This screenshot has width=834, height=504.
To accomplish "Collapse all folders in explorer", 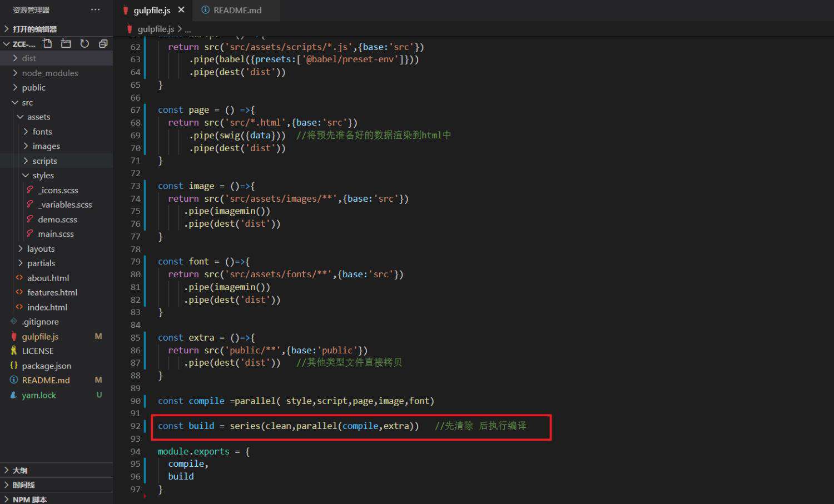I will pyautogui.click(x=103, y=43).
